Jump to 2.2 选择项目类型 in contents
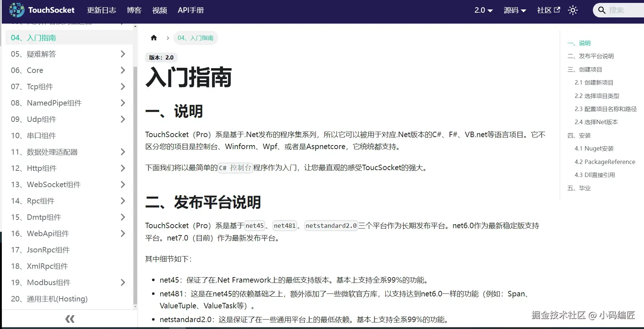This screenshot has height=329, width=644. click(597, 96)
